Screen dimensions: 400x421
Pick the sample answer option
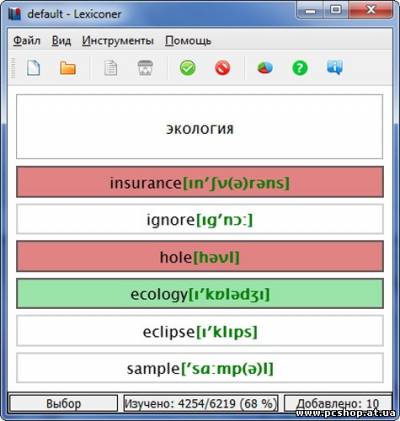(200, 368)
